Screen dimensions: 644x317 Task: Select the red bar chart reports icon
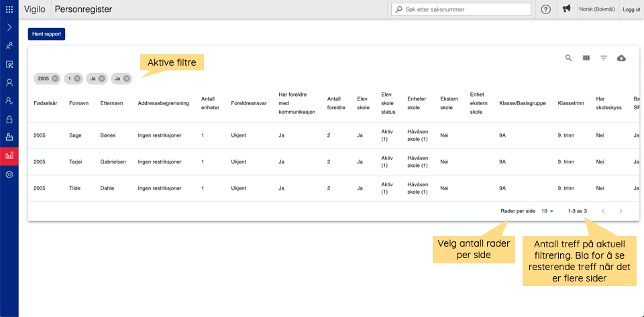pos(9,155)
